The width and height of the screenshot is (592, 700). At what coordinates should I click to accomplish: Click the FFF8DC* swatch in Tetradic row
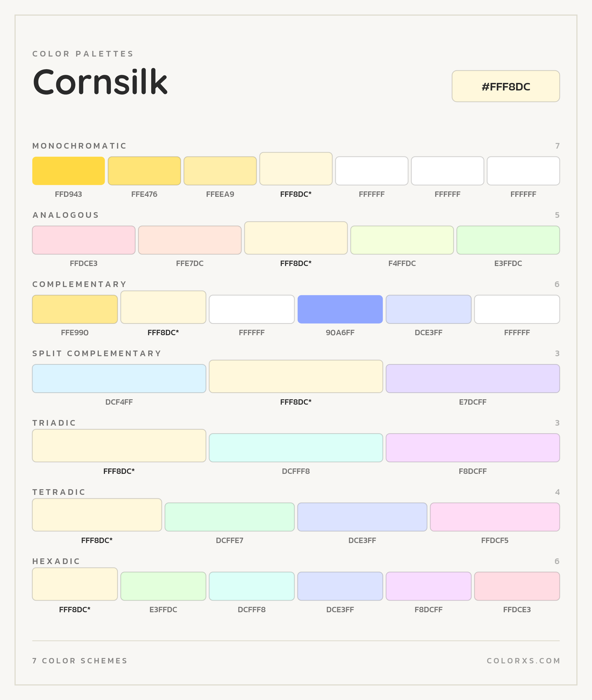[x=97, y=515]
